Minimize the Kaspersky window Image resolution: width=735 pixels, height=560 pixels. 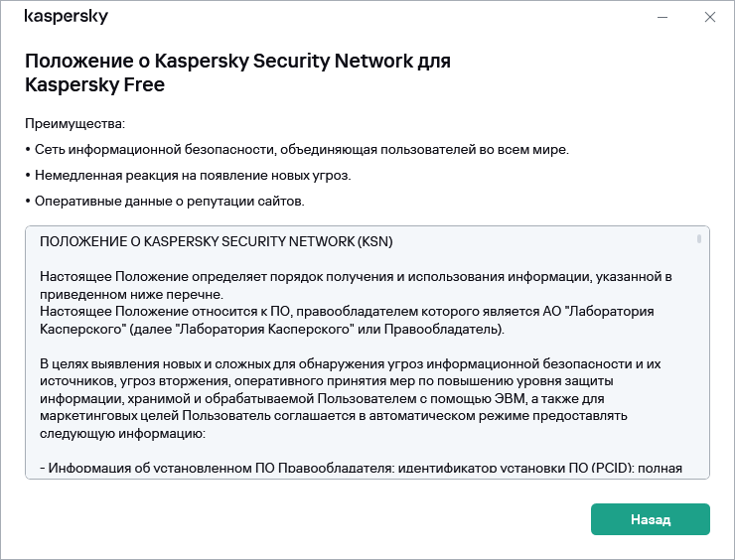point(663,18)
